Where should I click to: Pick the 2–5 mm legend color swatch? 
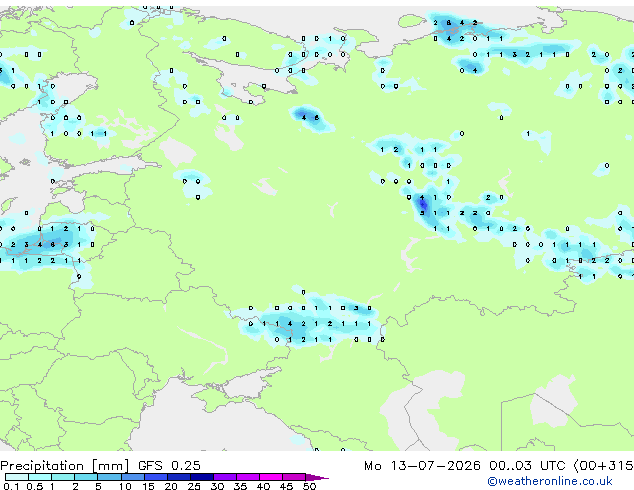click(x=86, y=477)
